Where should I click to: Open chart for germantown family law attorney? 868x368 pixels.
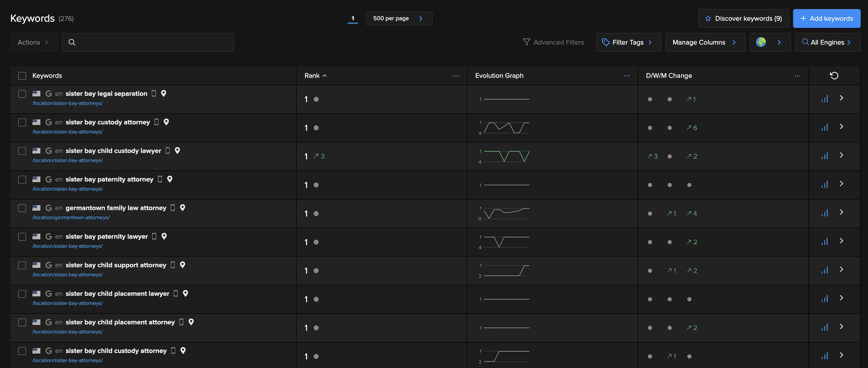pyautogui.click(x=825, y=213)
